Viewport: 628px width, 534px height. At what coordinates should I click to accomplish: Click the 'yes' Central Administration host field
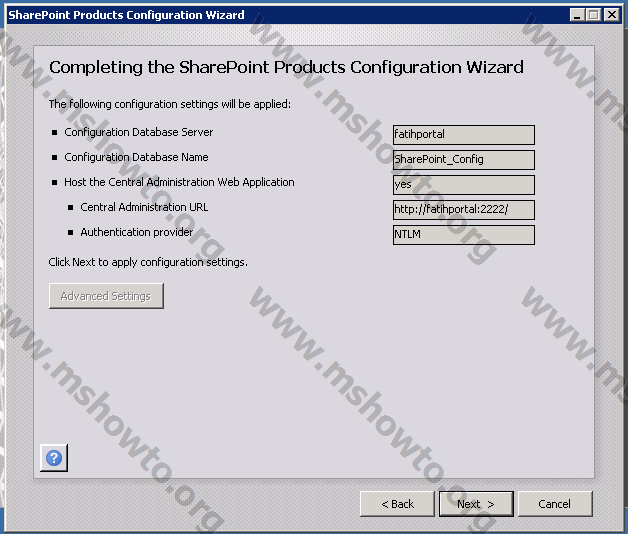pyautogui.click(x=464, y=184)
